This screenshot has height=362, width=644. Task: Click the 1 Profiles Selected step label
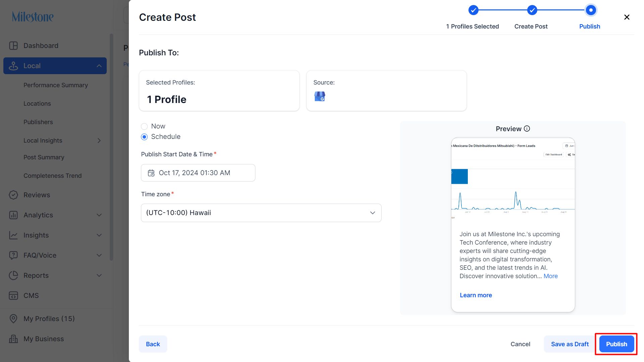pyautogui.click(x=473, y=27)
